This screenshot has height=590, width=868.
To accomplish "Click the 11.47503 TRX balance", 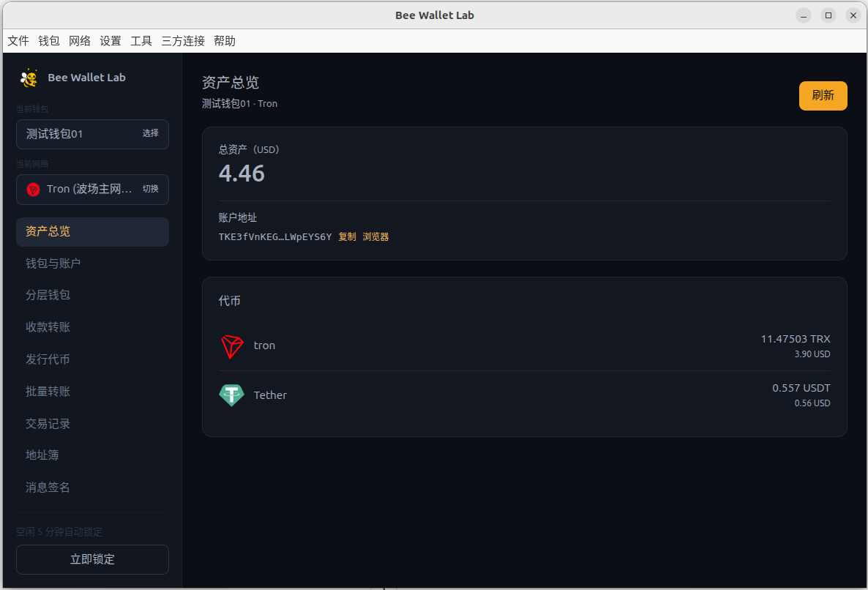I will pos(796,339).
